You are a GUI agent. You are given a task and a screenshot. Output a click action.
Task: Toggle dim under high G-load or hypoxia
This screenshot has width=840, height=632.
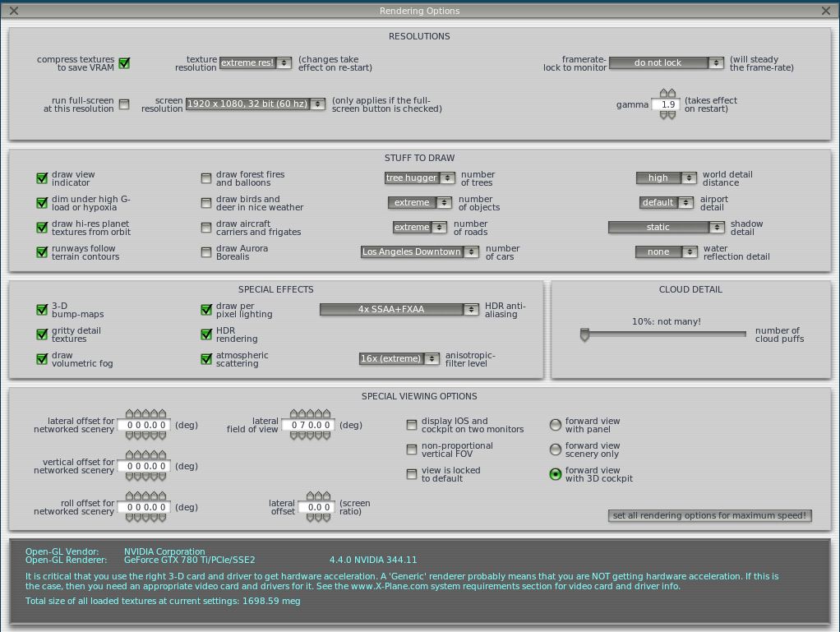pyautogui.click(x=42, y=203)
